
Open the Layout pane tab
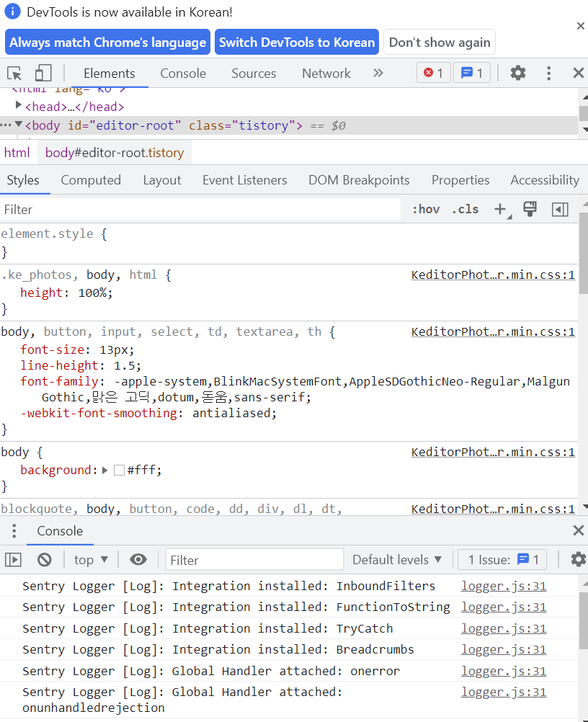[x=162, y=180]
